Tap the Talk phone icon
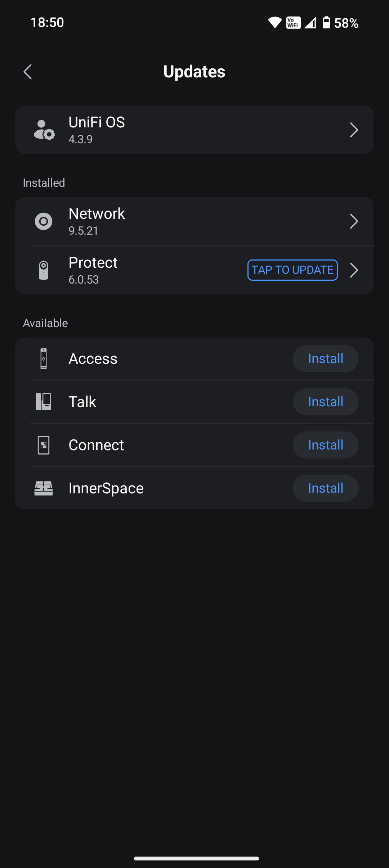Screen dimensions: 389x868 44,402
